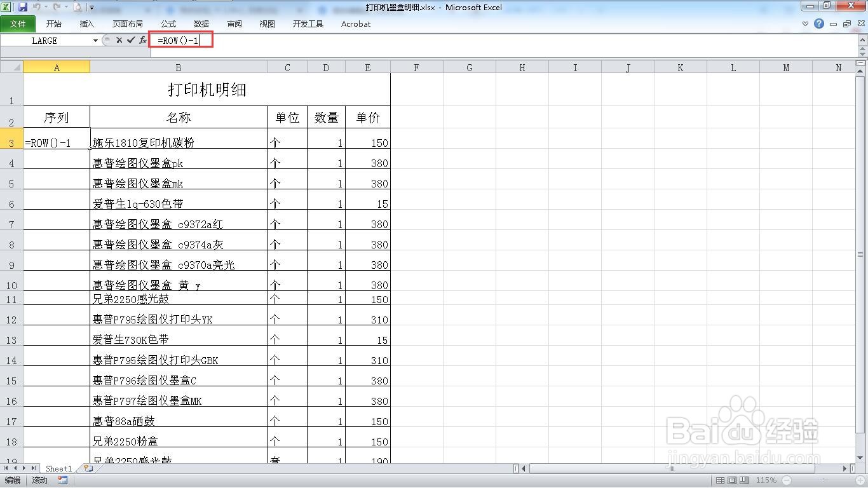Switch to the 审阅 ribbon tab
The height and width of the screenshot is (488, 868).
coord(234,24)
